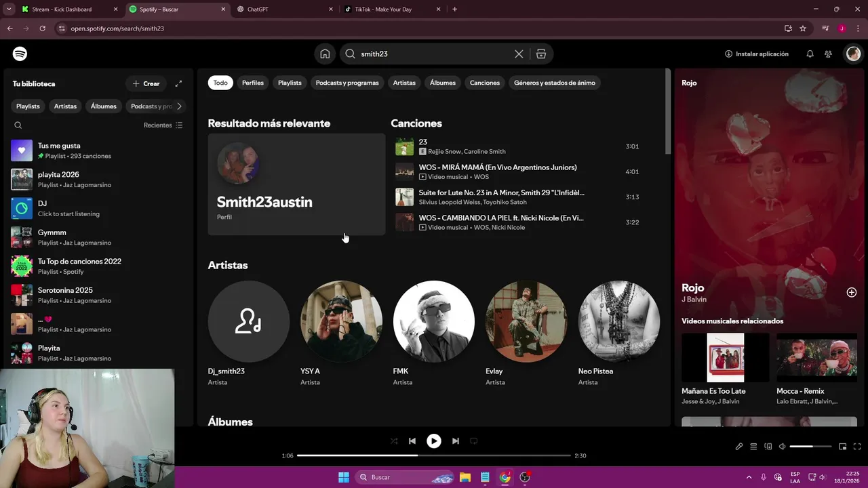Skip to next track

point(456,441)
